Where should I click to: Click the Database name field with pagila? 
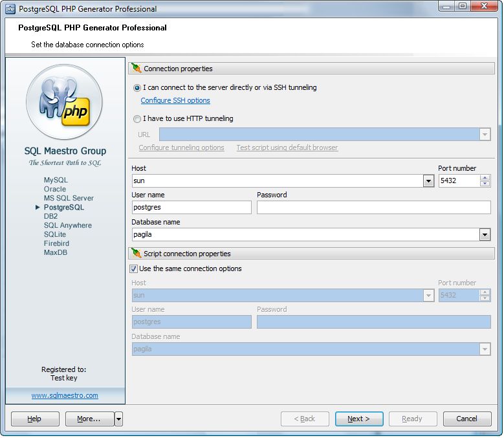point(305,235)
